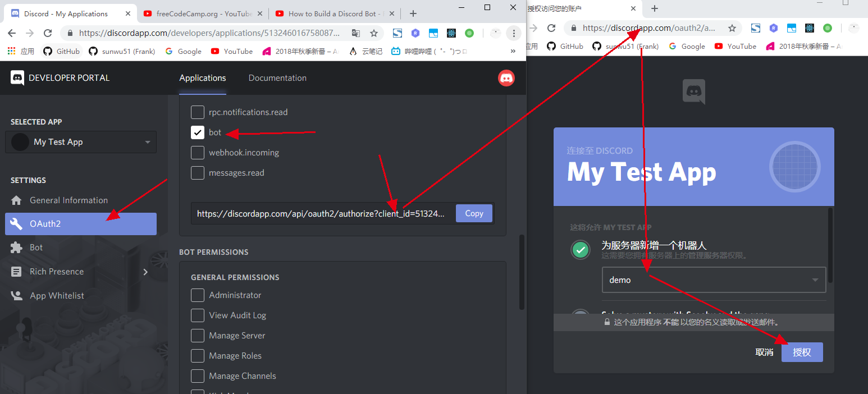The height and width of the screenshot is (394, 868).
Task: Enable the Manage Server permission
Action: (198, 336)
